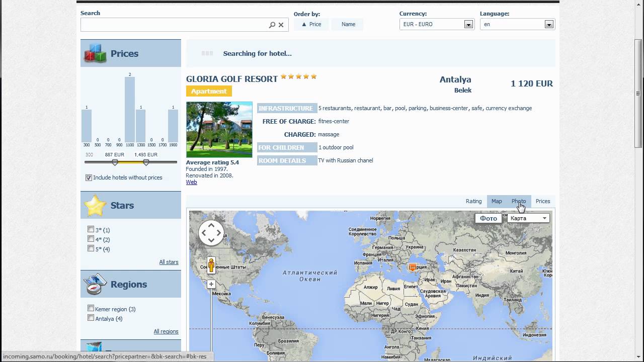Click the Stars panel heading
644x362 pixels.
pos(122,205)
